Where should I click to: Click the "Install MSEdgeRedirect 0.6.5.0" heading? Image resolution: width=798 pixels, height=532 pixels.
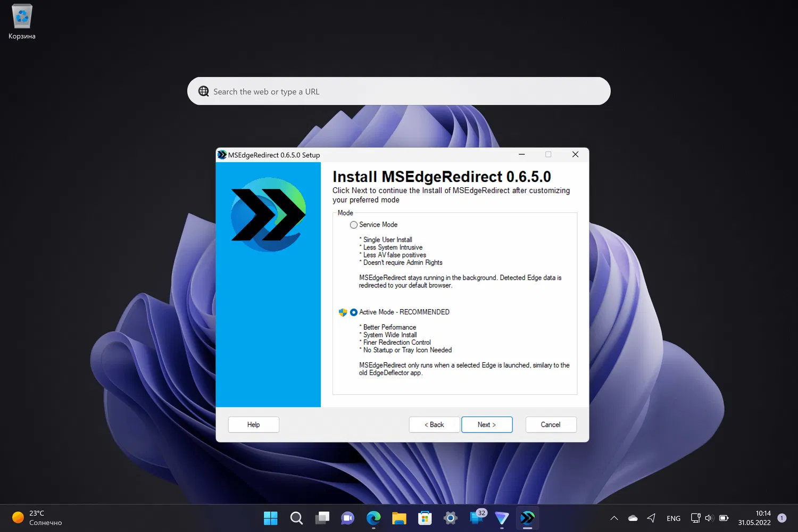pos(442,177)
